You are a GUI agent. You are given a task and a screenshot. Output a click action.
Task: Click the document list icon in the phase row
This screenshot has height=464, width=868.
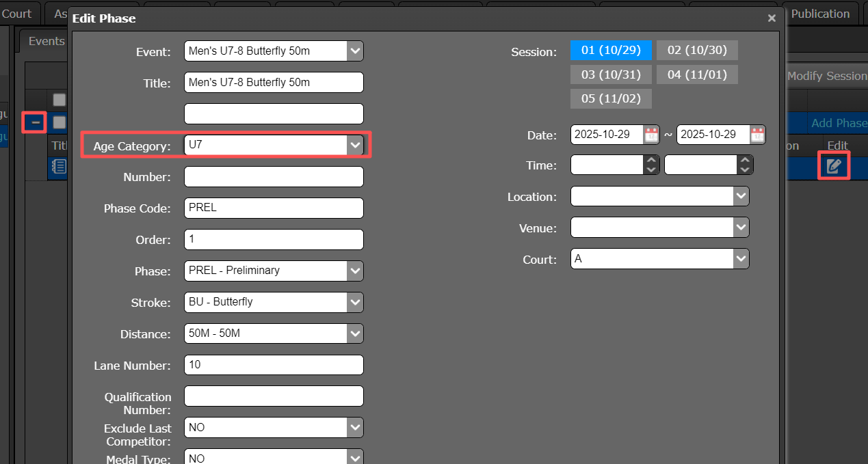tap(60, 166)
